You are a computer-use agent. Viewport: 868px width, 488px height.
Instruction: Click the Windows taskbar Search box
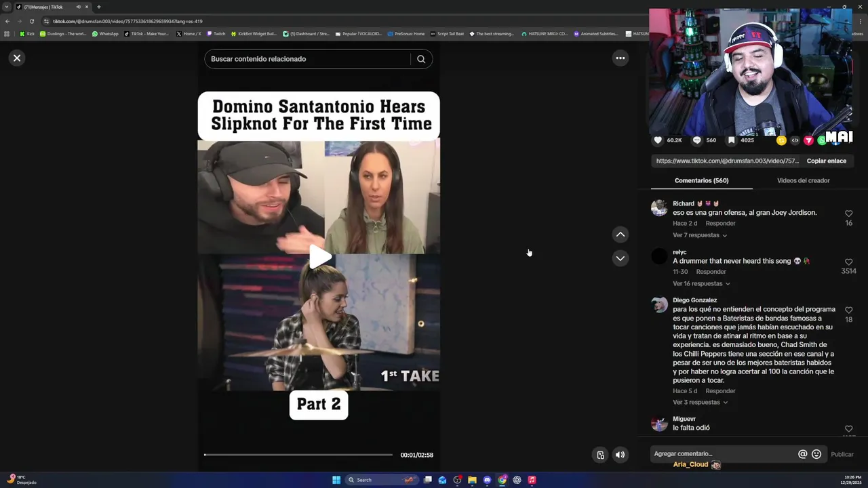click(x=381, y=480)
